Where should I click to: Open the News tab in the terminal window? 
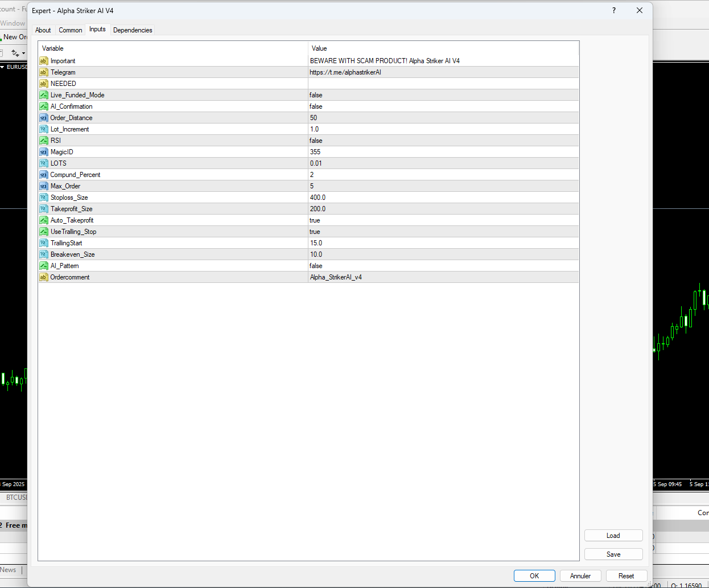9,570
